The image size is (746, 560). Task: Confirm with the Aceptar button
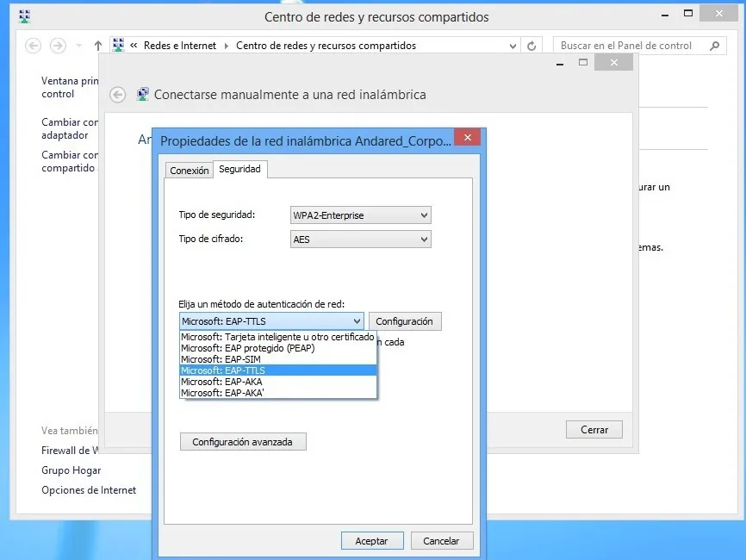[372, 541]
